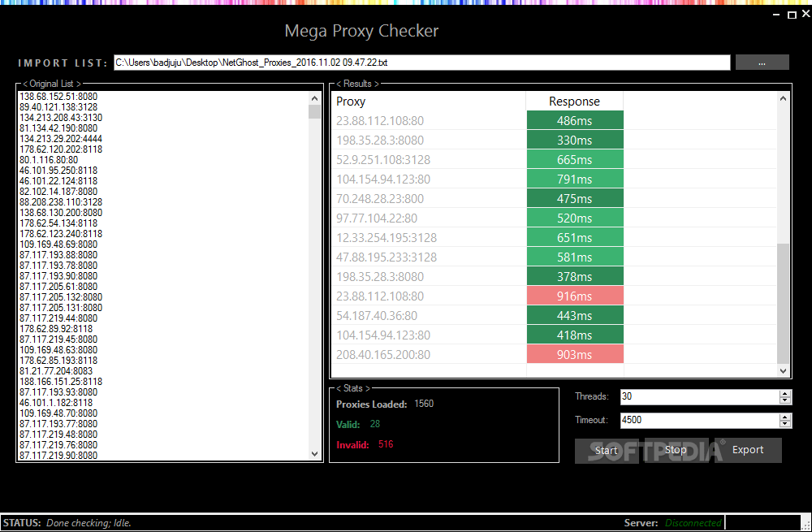Click the 330ms response cell
This screenshot has width=812, height=532.
(x=575, y=140)
